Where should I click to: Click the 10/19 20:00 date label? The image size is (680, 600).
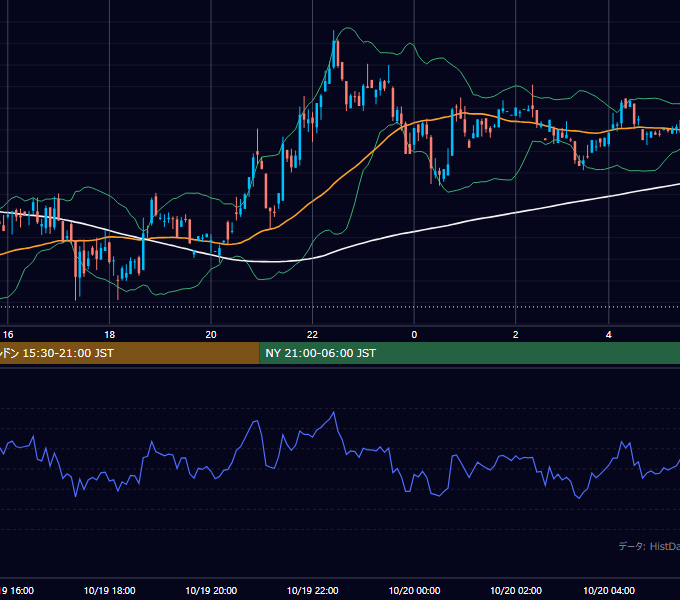pos(211,590)
